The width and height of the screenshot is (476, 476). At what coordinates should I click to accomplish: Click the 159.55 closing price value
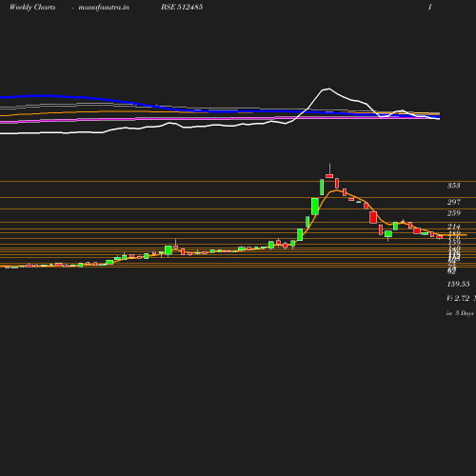pos(458,284)
